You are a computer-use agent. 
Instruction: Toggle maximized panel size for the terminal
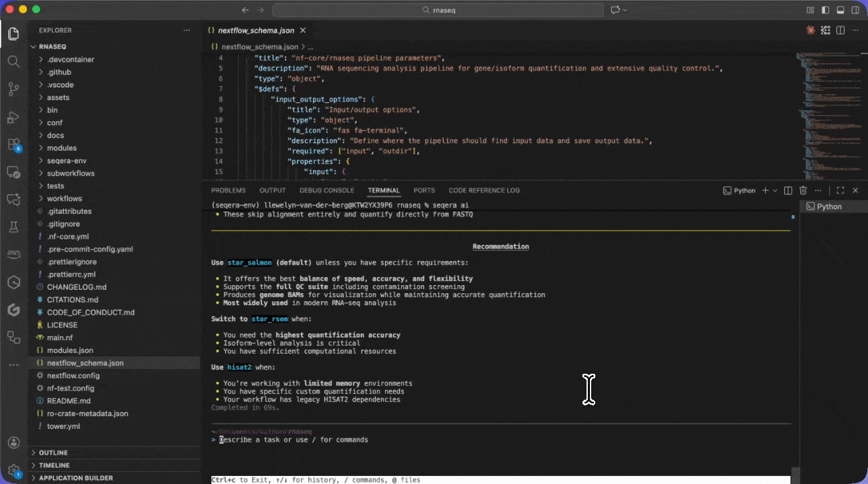point(840,190)
